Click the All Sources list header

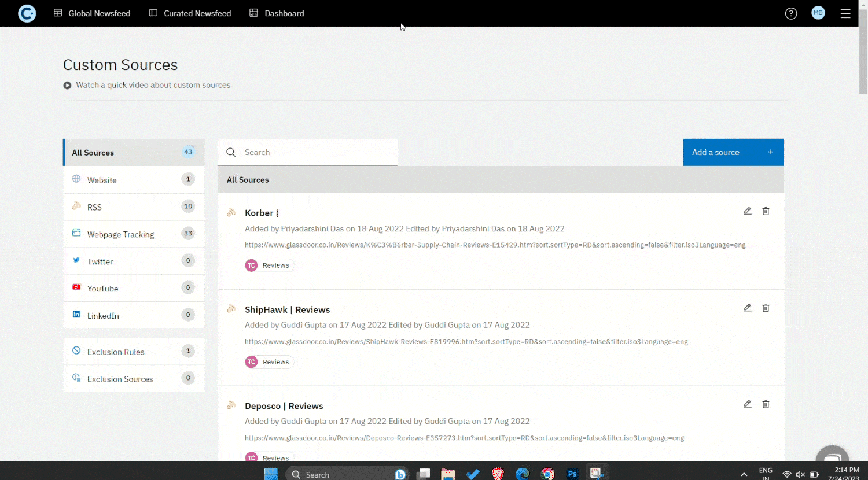click(501, 180)
